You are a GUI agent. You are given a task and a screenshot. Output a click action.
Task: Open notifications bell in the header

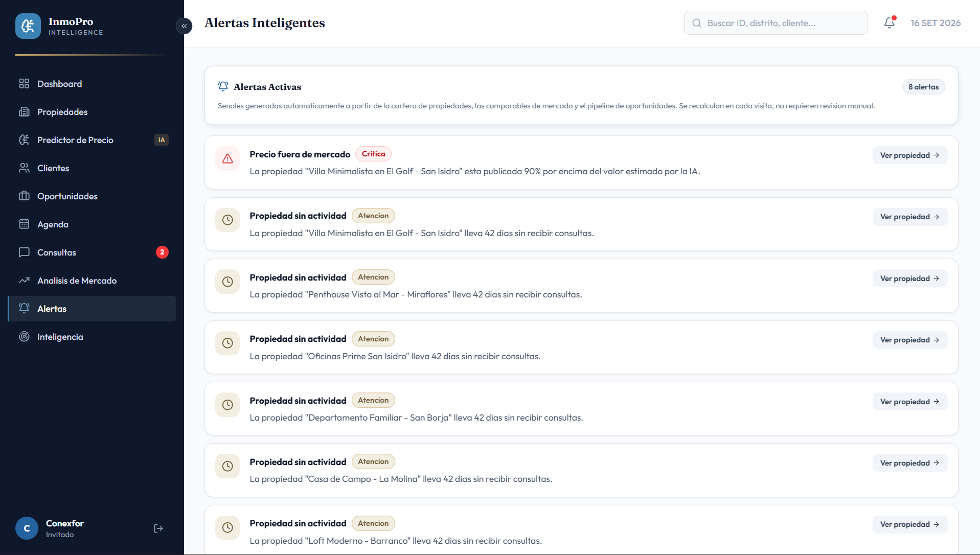890,23
